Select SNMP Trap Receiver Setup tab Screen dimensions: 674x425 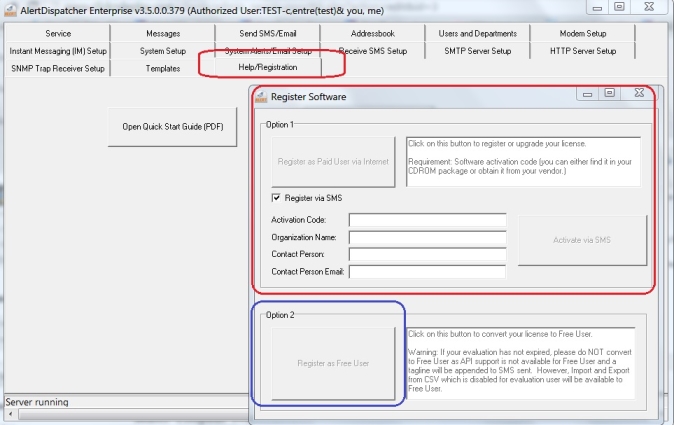click(x=58, y=68)
